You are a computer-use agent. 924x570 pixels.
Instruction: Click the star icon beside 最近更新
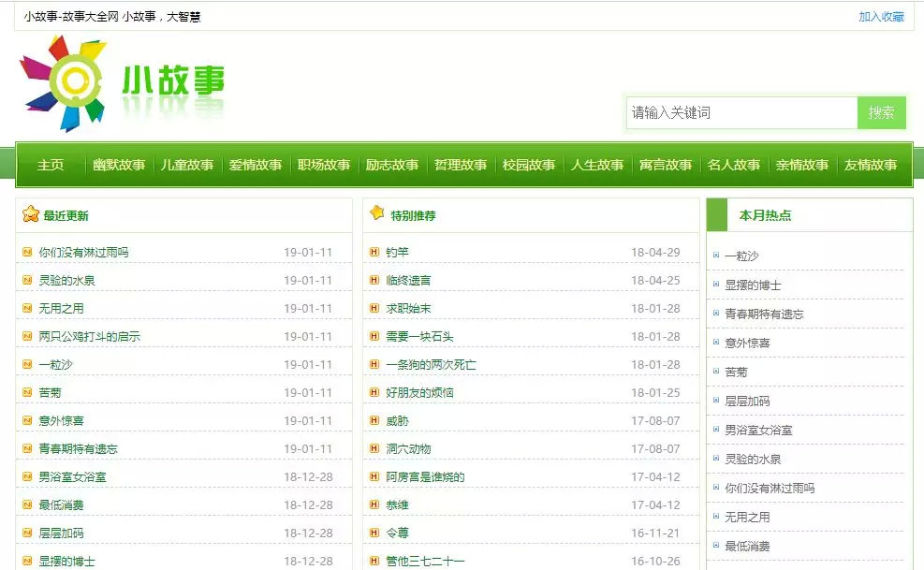click(x=28, y=214)
